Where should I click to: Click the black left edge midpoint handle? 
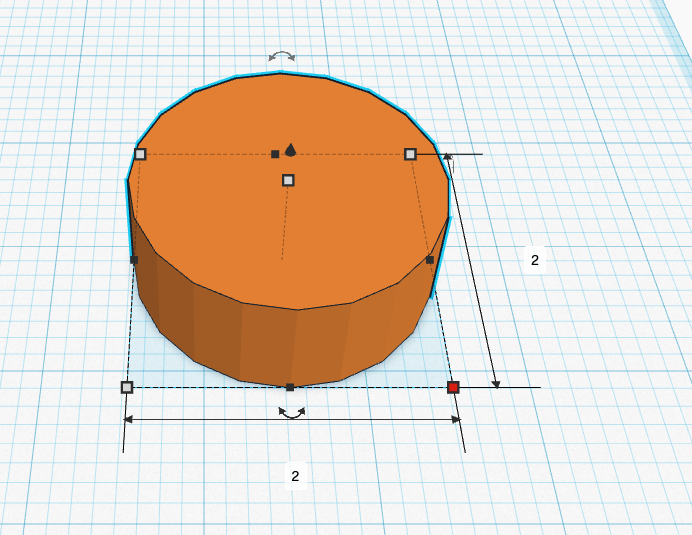[x=134, y=260]
